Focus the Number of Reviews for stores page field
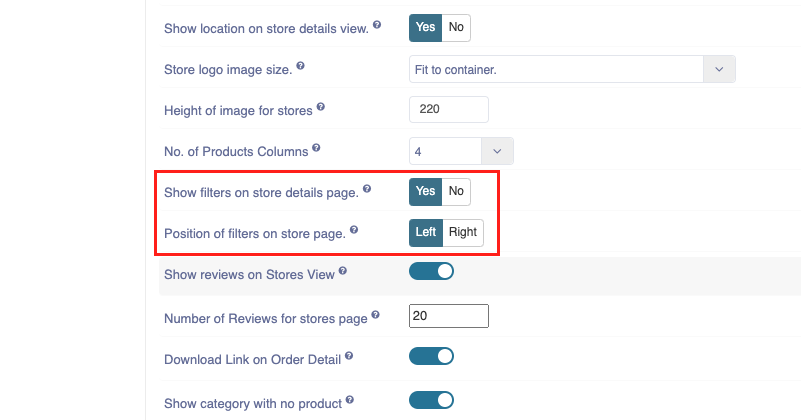Screen dimensions: 801x420 [449, 316]
